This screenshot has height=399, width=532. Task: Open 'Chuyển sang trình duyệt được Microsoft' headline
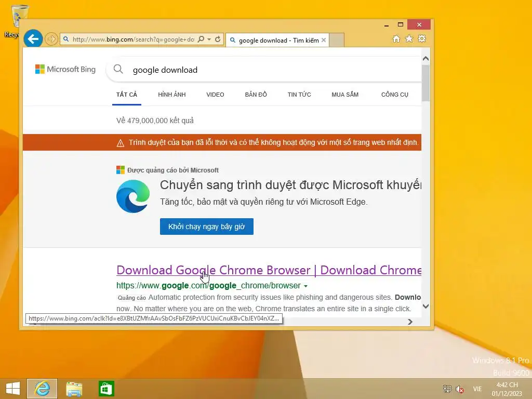[290, 185]
